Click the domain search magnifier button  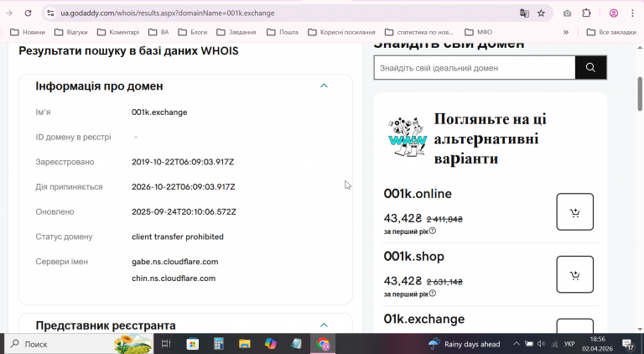coord(590,68)
